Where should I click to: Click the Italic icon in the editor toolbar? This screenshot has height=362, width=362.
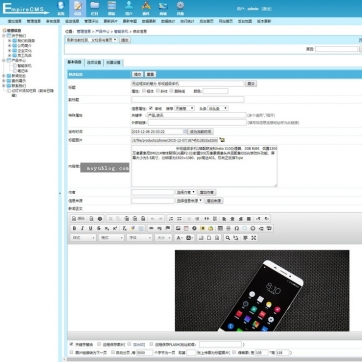click(x=82, y=228)
